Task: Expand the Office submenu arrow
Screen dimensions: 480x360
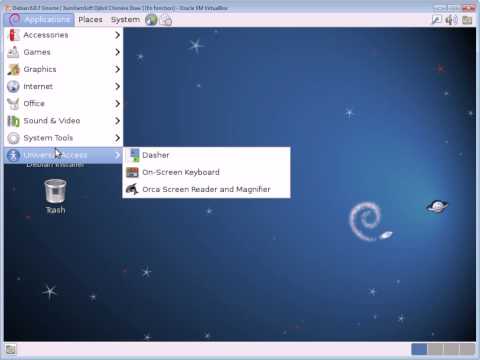Action: pyautogui.click(x=117, y=104)
